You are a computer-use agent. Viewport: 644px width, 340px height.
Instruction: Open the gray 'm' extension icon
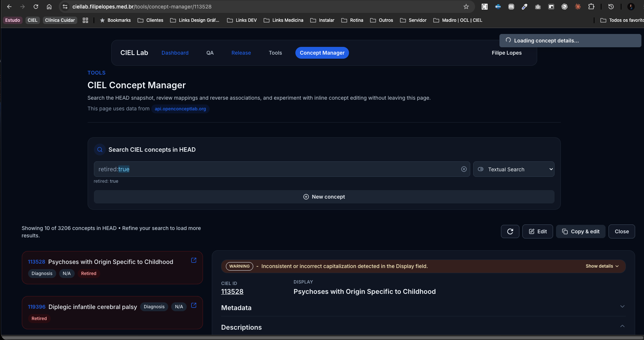(511, 7)
